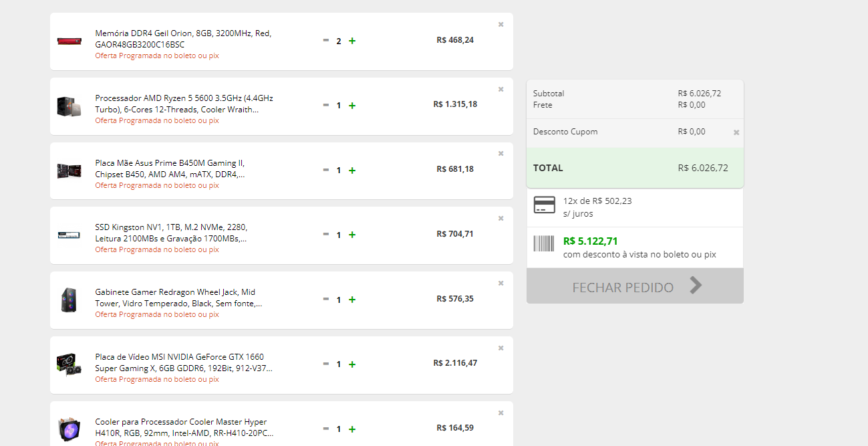Decrease quantity of Asus Prime B450M motherboard
This screenshot has width=868, height=446.
pyautogui.click(x=326, y=170)
